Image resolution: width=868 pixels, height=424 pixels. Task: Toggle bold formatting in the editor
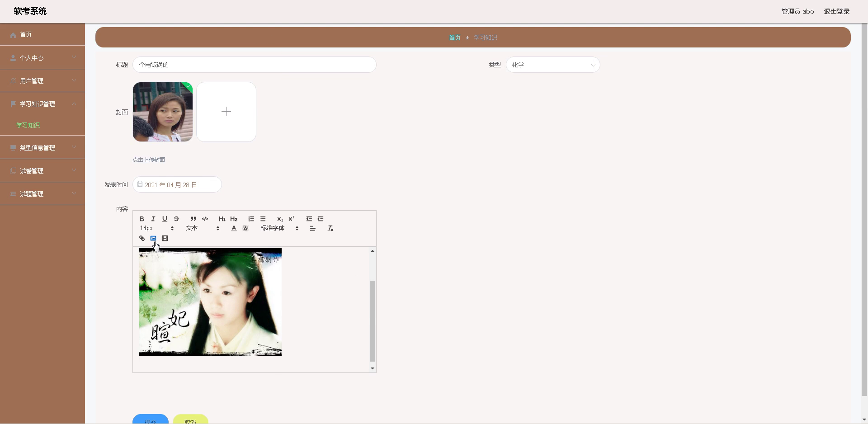[x=142, y=219]
